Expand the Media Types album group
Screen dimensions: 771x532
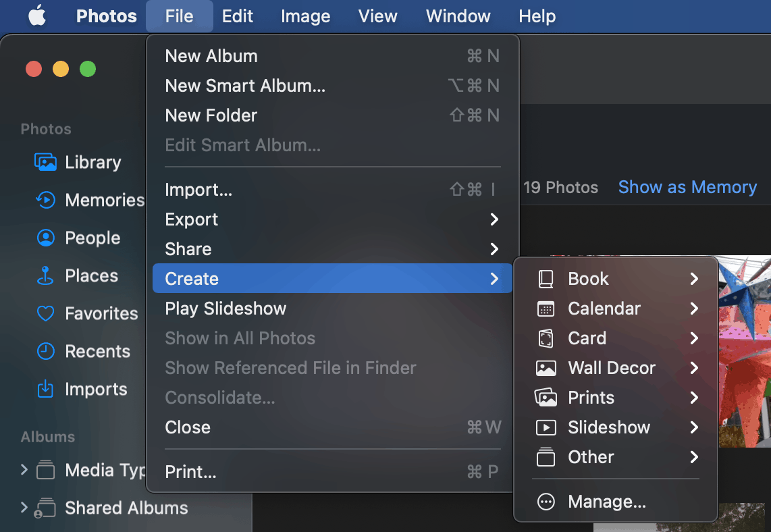click(24, 470)
